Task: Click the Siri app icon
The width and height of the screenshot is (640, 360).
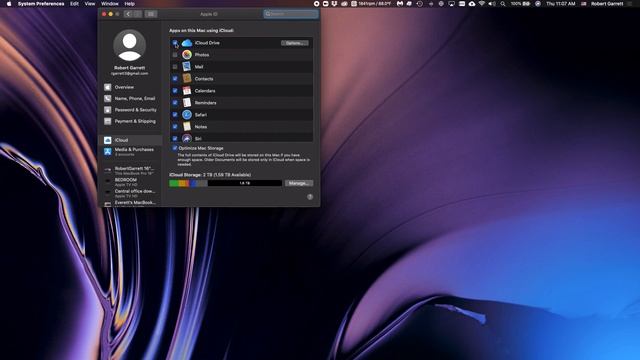Action: [187, 138]
